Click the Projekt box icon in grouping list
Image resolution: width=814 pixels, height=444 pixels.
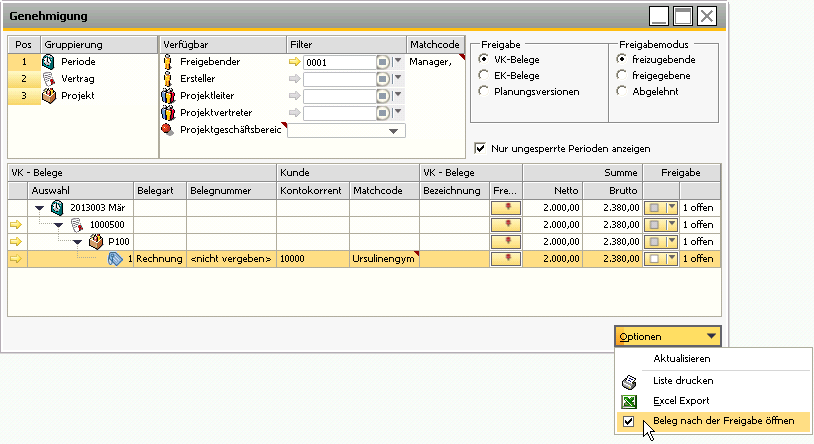click(48, 96)
